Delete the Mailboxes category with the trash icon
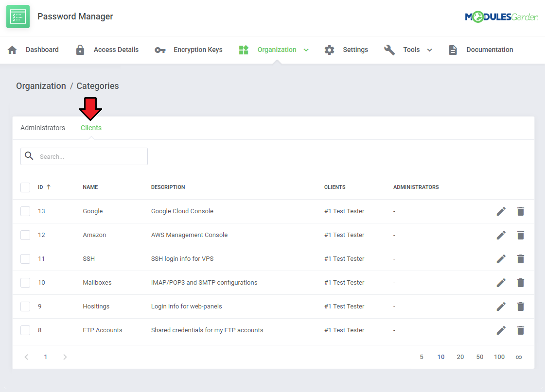The width and height of the screenshot is (545, 392). (x=520, y=283)
